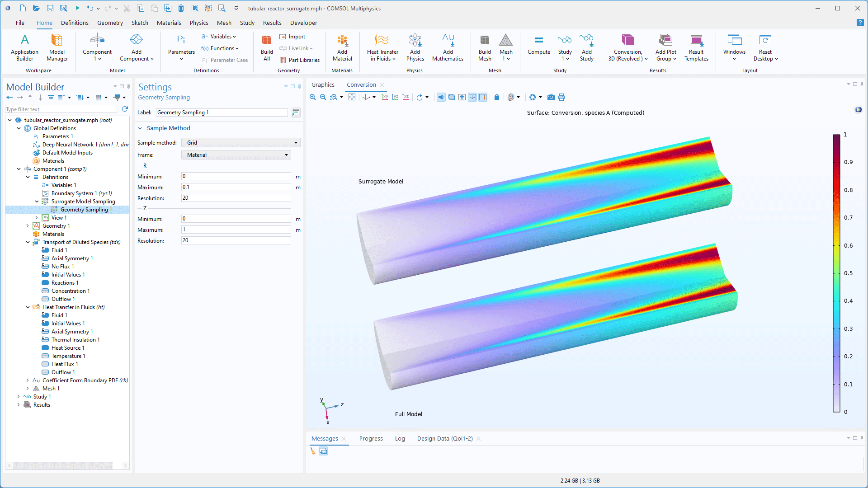Open the Model Manager
Image resolution: width=868 pixels, height=488 pixels.
(57, 47)
